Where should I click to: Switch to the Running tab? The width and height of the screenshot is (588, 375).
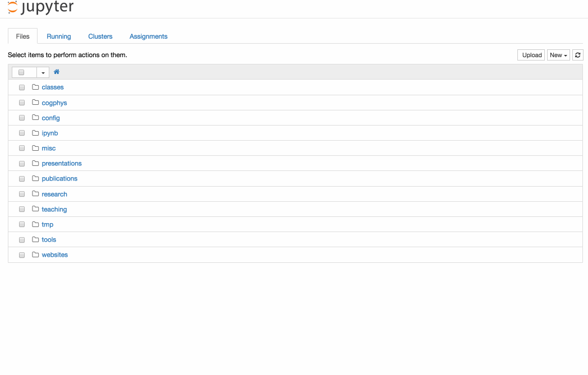pos(58,36)
